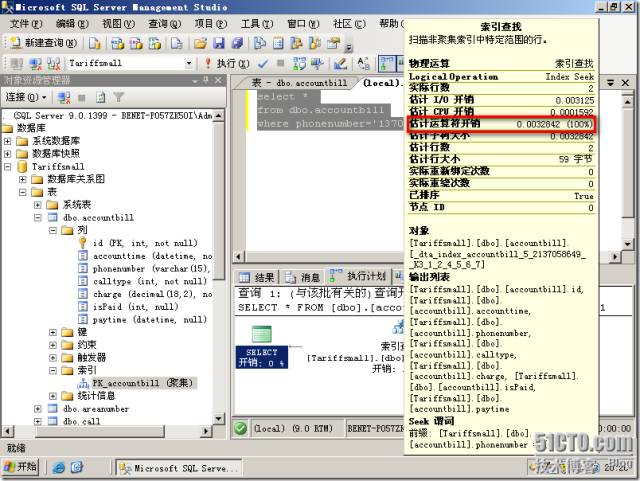Screen dimensions: 640x481
Task: Open the 工具 menu
Action: pyautogui.click(x=257, y=24)
